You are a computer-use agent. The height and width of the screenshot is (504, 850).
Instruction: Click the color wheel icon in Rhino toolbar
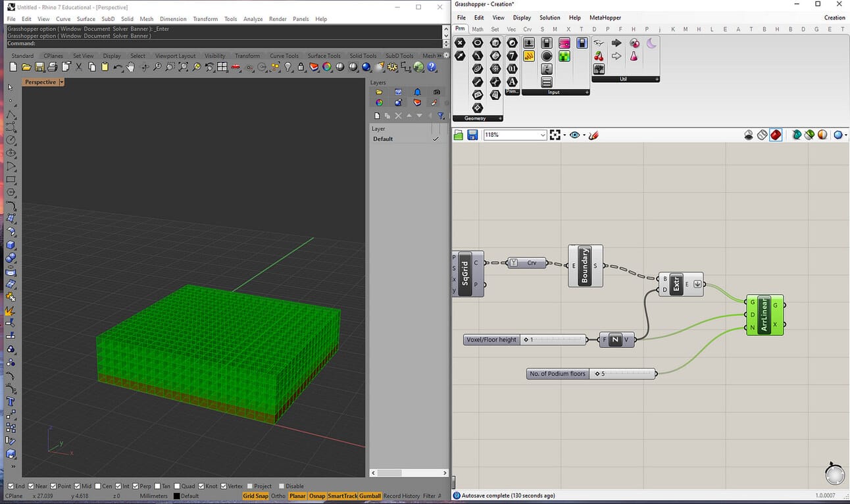point(327,67)
